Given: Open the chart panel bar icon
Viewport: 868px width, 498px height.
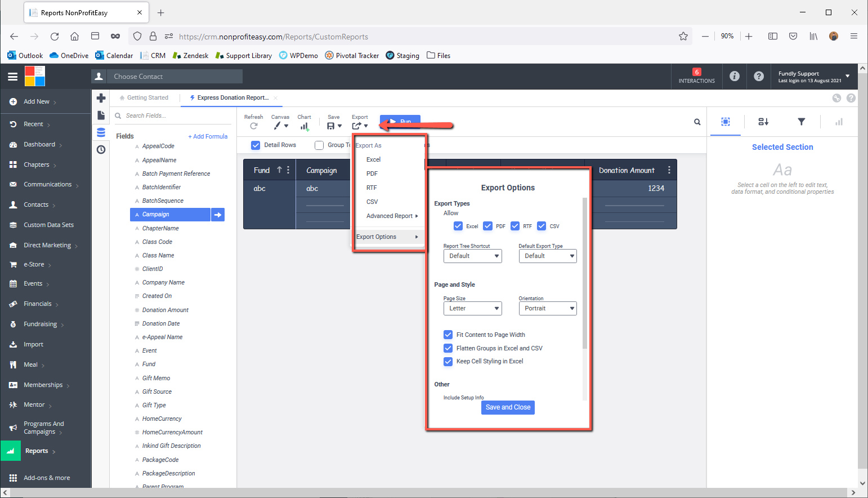Looking at the screenshot, I should [x=839, y=122].
